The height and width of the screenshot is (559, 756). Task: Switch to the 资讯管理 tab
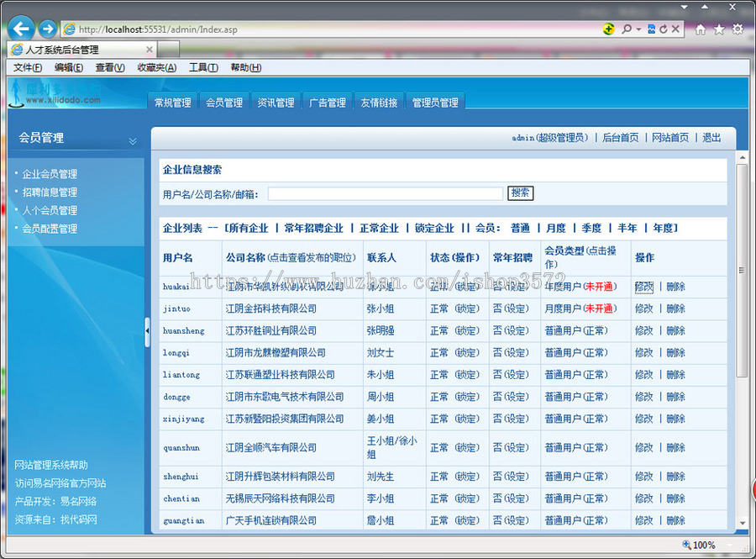(x=276, y=102)
